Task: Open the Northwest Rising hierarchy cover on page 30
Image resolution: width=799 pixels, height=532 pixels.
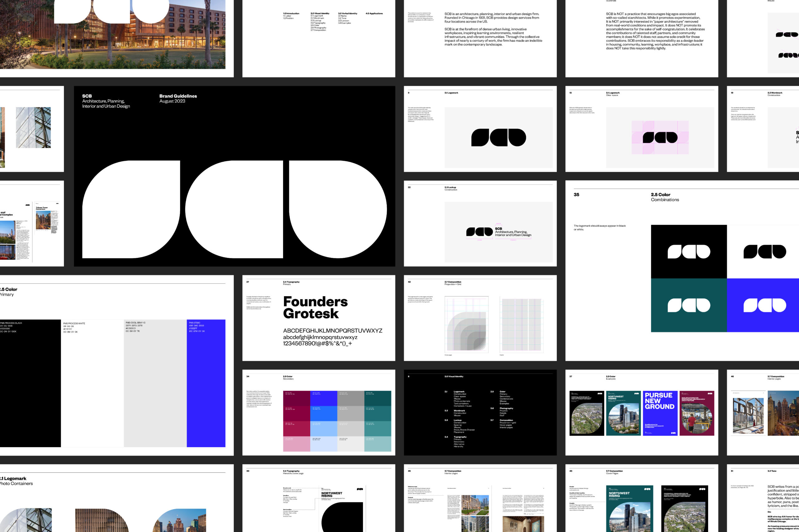Action: coord(343,509)
